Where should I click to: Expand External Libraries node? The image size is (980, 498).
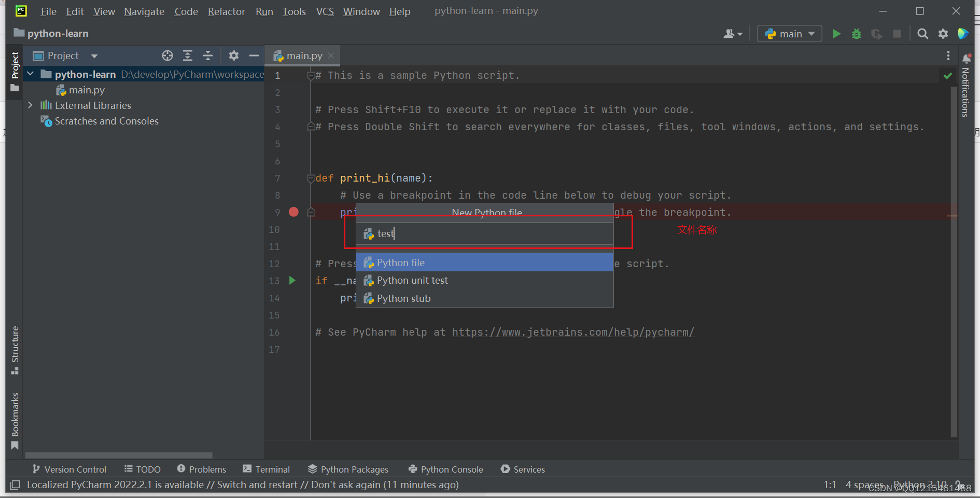pos(31,105)
